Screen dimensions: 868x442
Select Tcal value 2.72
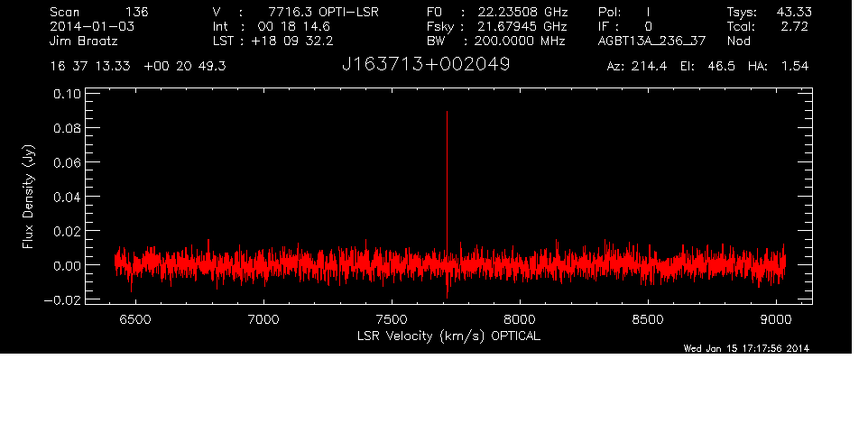coord(794,26)
